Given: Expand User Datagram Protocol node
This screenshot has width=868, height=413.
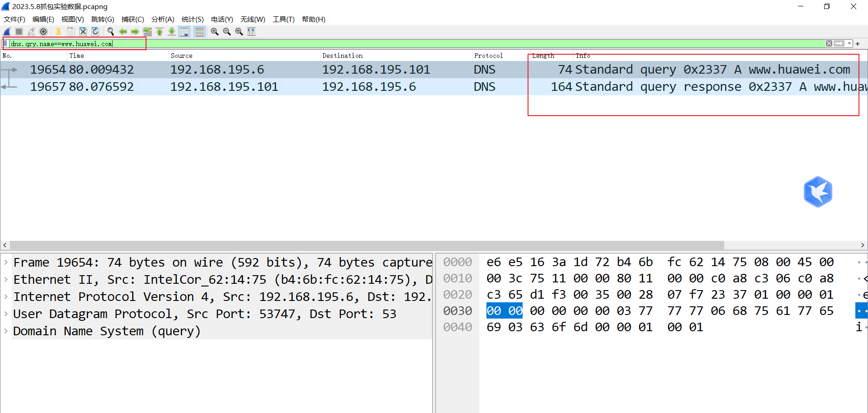Looking at the screenshot, I should coord(6,314).
